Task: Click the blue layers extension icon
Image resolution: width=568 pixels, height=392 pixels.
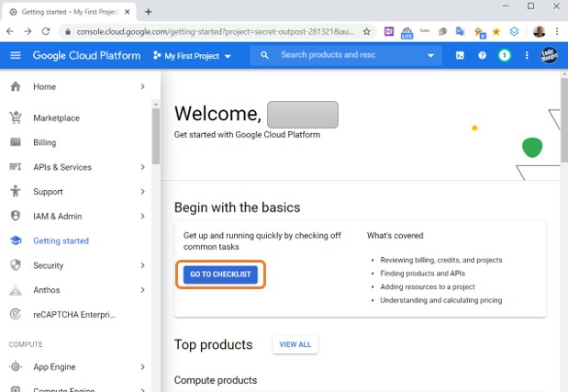Action: click(x=514, y=31)
